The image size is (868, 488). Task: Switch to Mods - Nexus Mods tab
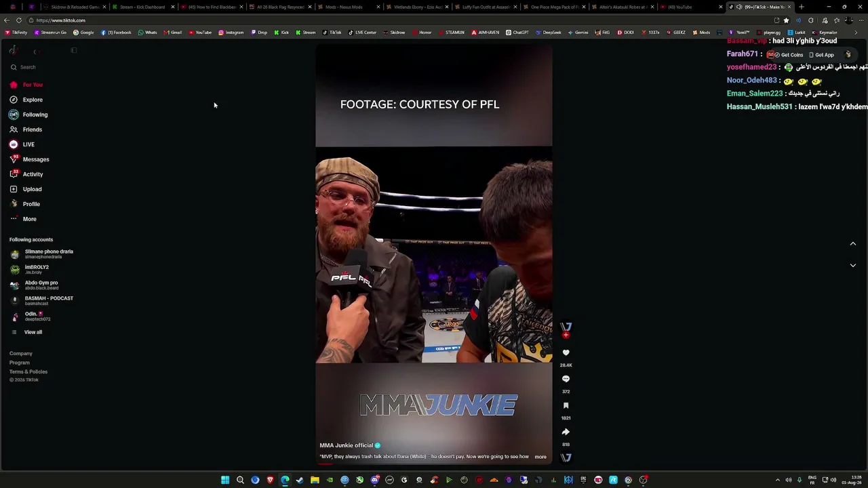[x=349, y=7]
